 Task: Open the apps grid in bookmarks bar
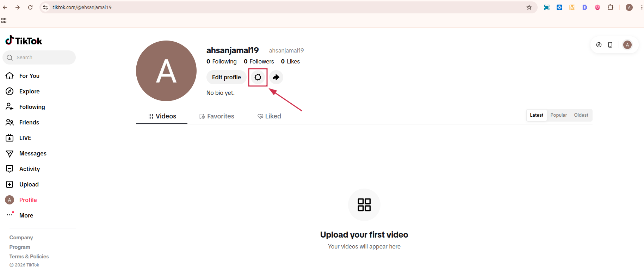pyautogui.click(x=4, y=20)
